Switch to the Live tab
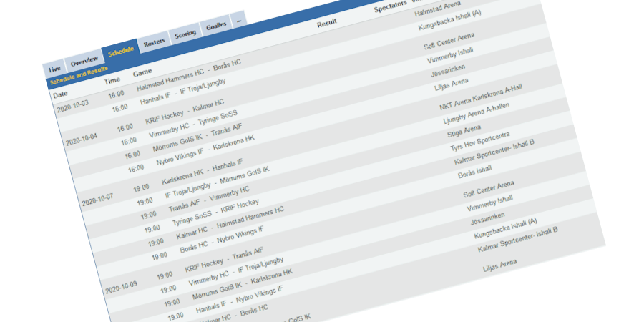644x322 pixels. [x=54, y=69]
